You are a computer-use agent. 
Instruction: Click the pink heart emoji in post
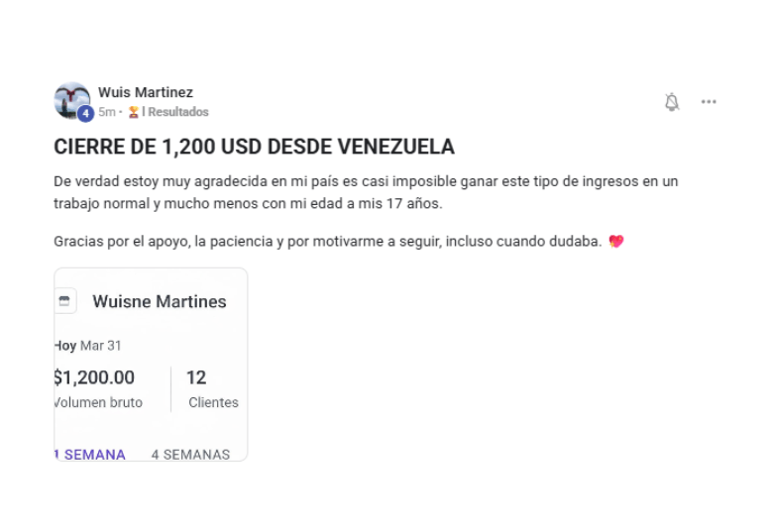616,241
